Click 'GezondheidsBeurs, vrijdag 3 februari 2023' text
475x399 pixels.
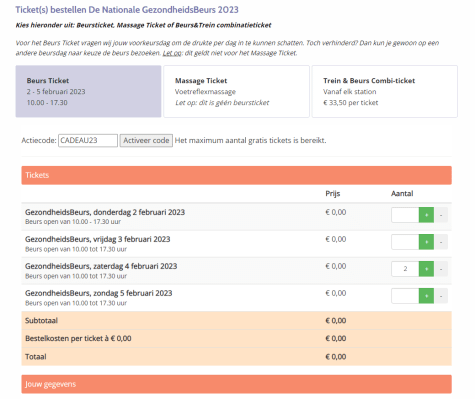point(98,239)
